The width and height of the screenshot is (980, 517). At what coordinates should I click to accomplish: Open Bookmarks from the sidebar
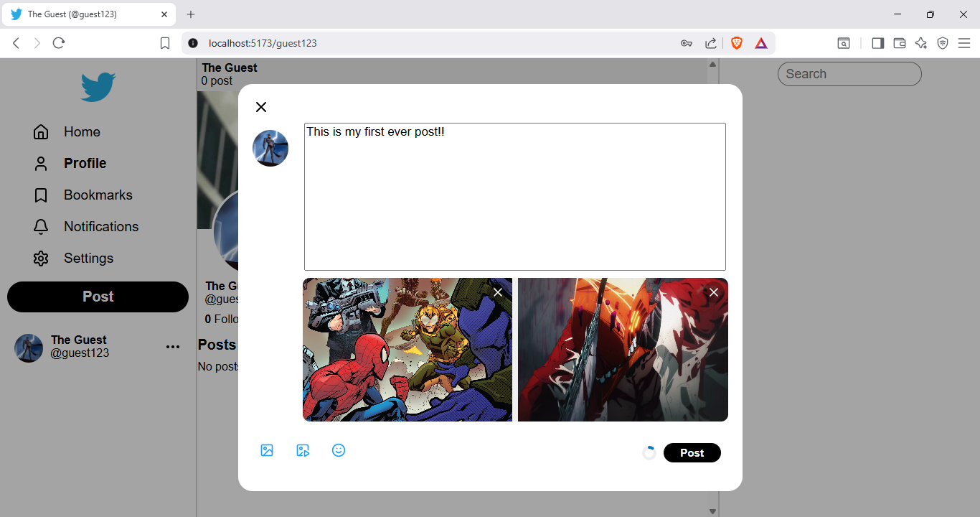pos(98,195)
